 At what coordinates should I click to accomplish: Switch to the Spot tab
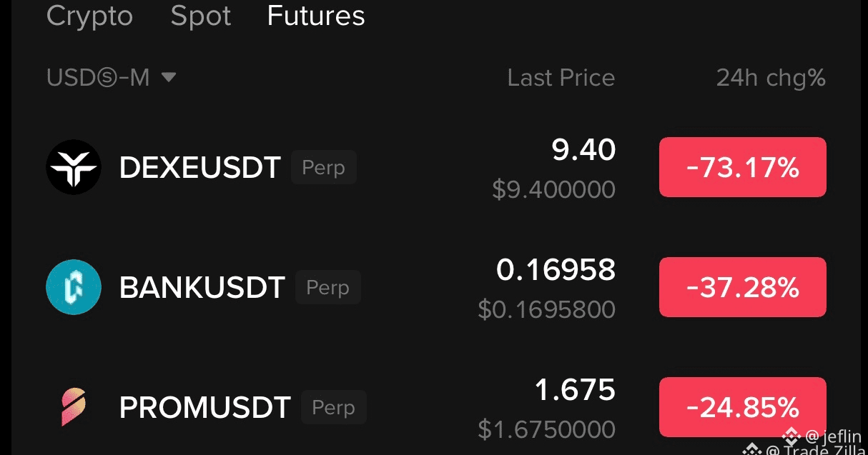[x=201, y=16]
